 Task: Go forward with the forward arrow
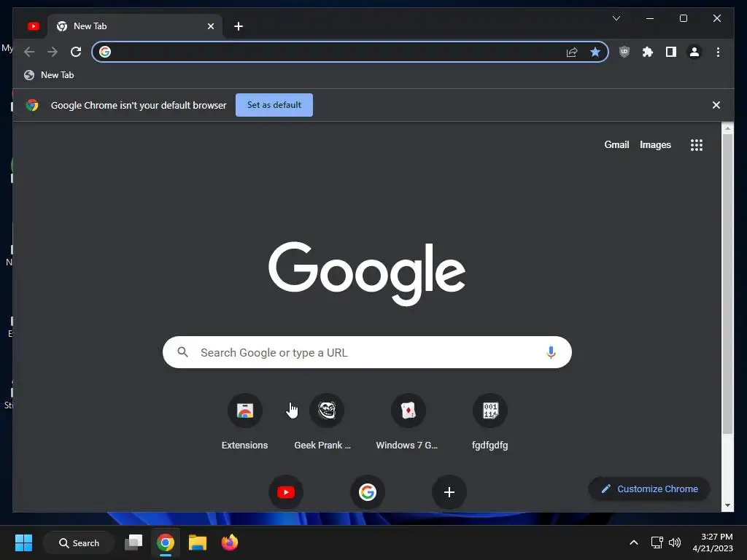click(x=53, y=52)
